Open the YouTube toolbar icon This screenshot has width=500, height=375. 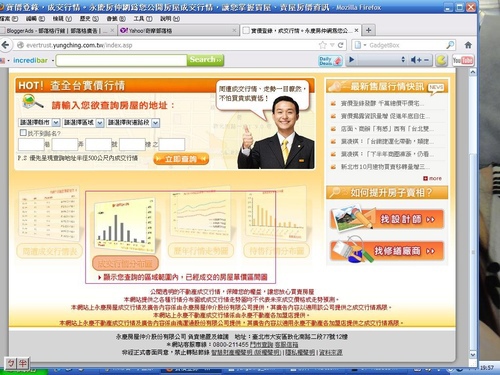[463, 60]
